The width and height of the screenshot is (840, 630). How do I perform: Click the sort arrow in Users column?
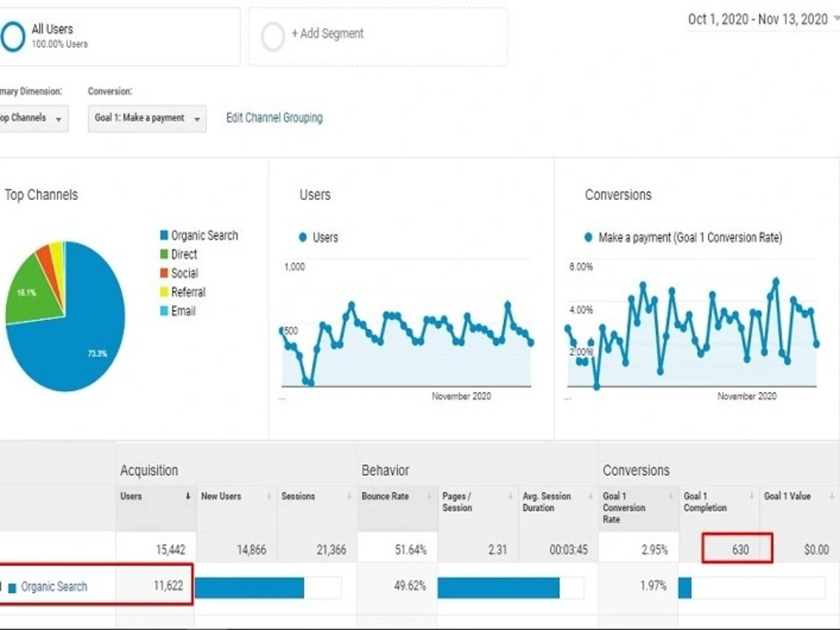(x=188, y=496)
